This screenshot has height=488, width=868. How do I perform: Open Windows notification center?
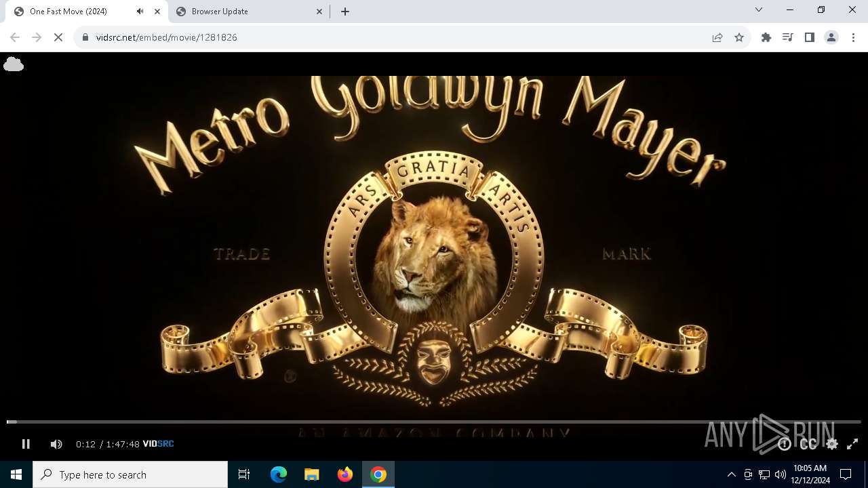pos(846,474)
